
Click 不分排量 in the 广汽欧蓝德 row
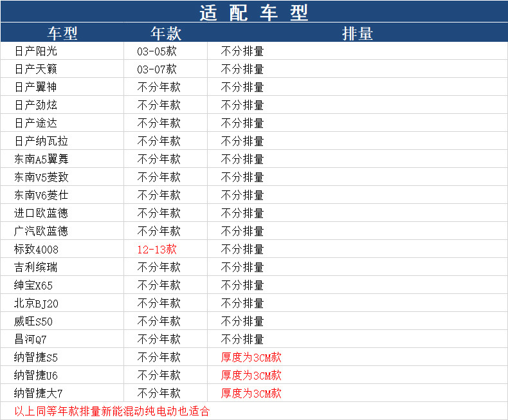242,231
